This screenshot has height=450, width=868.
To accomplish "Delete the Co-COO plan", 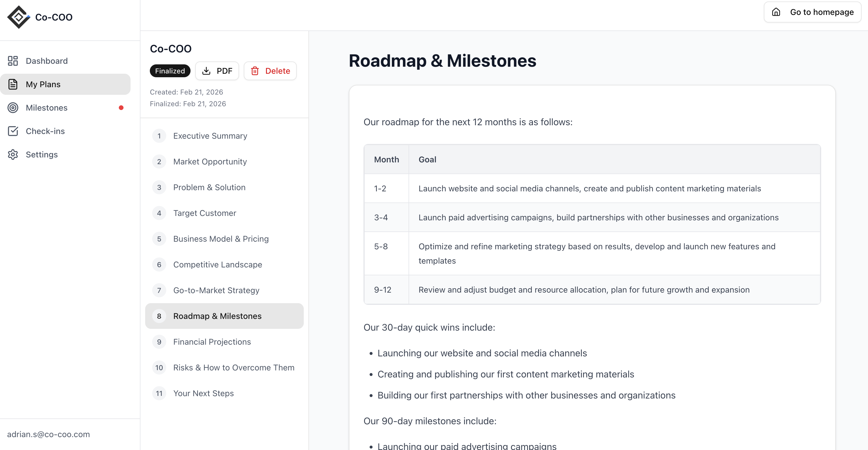I will point(270,71).
